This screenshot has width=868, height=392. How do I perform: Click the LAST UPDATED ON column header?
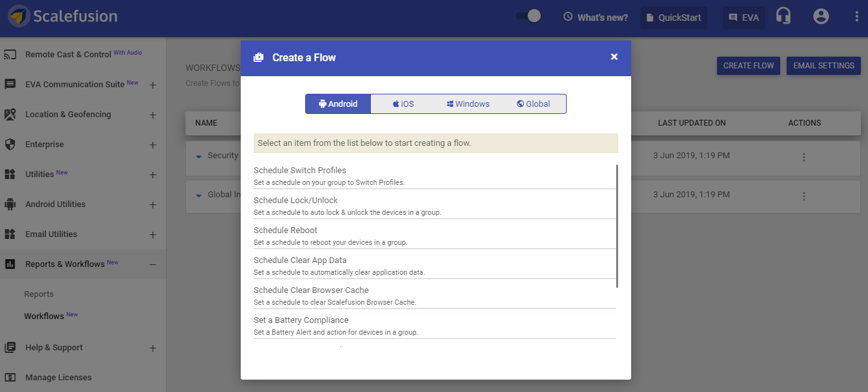tap(692, 123)
